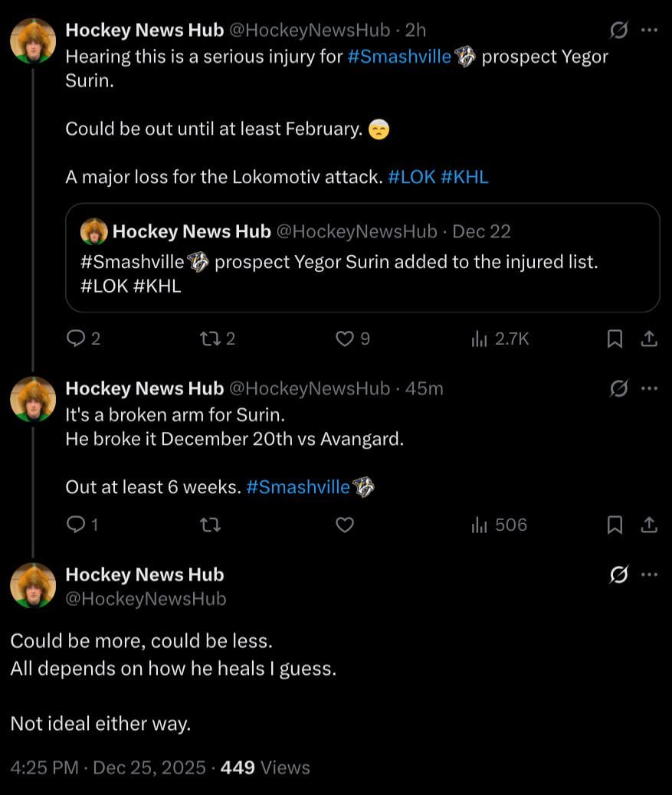Bookmark the broken arm tweet

point(614,525)
